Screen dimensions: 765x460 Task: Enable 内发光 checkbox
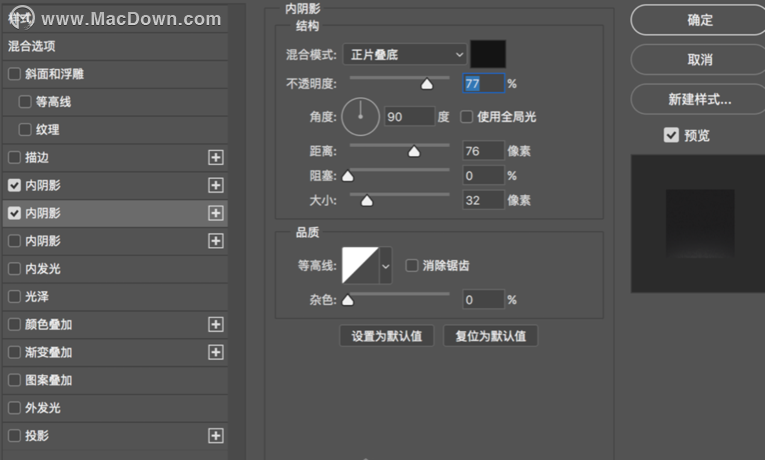coord(14,269)
